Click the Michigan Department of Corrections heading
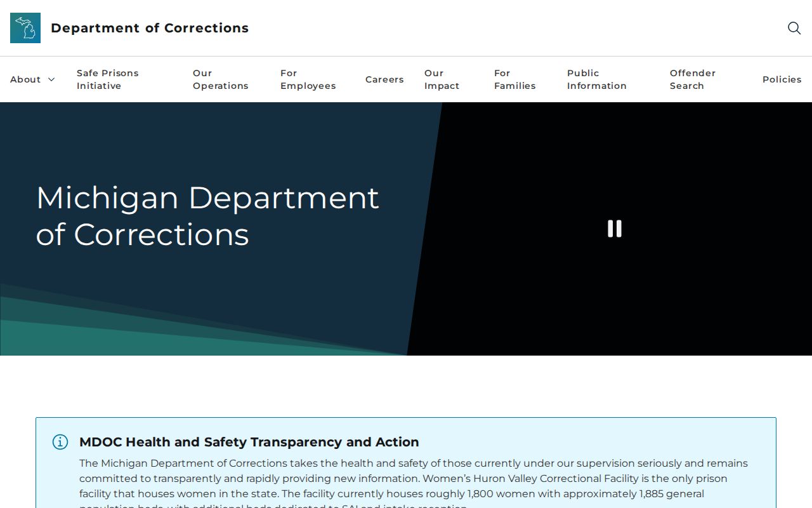 207,216
